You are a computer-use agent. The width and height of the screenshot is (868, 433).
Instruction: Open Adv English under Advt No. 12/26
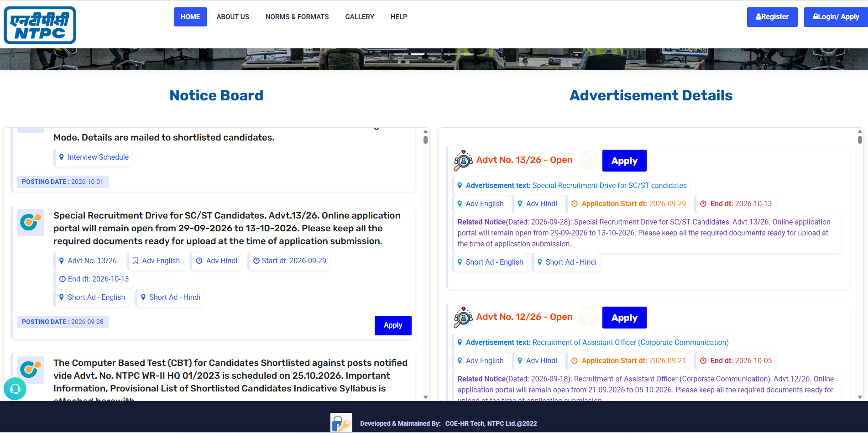point(481,360)
